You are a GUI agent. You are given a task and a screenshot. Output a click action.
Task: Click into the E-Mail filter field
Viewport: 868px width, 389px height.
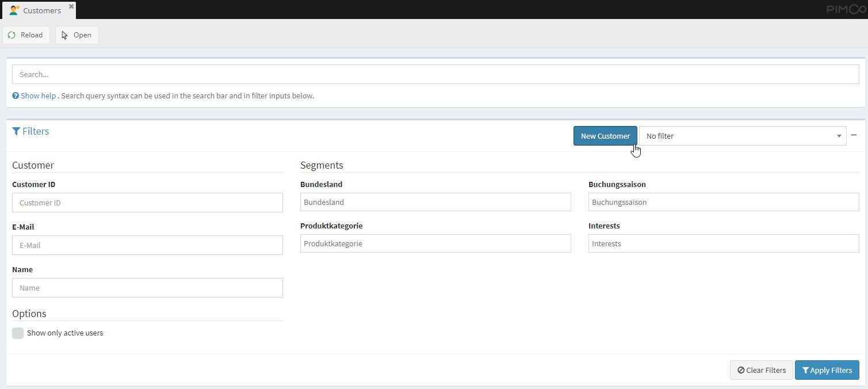(147, 245)
